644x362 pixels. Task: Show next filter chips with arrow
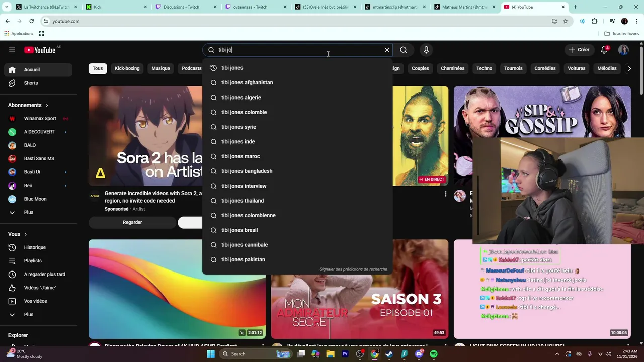click(629, 68)
